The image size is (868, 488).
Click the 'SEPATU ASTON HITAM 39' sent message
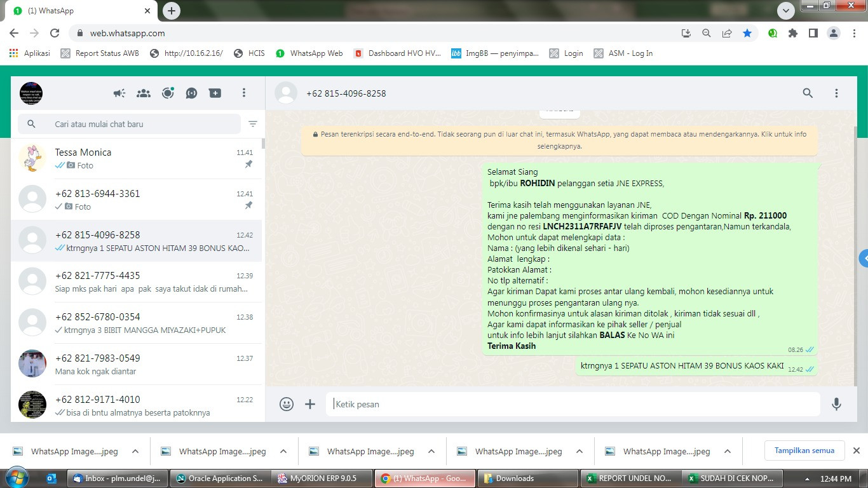point(696,367)
